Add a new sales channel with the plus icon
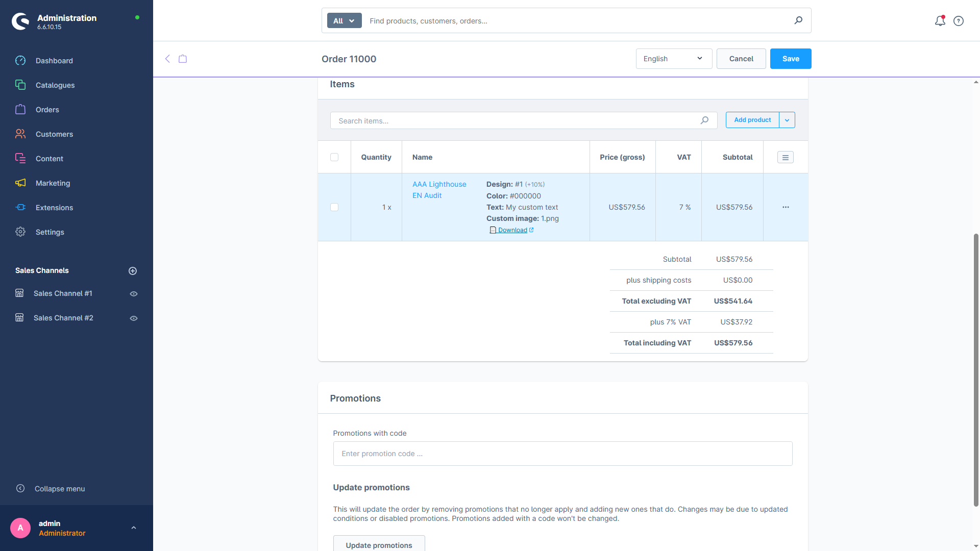This screenshot has height=551, width=980. tap(133, 271)
